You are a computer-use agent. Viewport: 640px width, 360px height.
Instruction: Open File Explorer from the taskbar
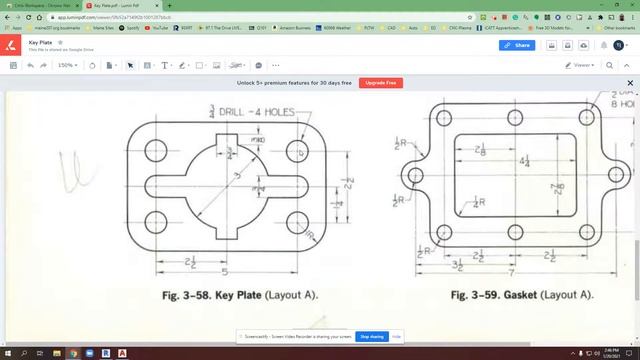click(x=57, y=353)
